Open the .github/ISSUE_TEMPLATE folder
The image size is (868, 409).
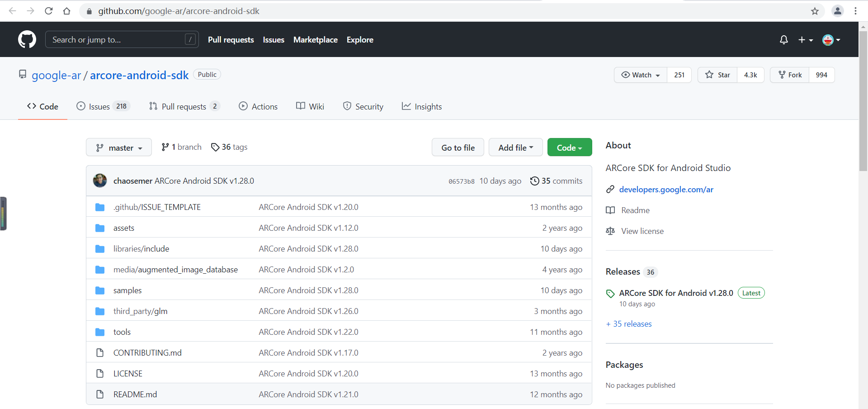click(157, 207)
